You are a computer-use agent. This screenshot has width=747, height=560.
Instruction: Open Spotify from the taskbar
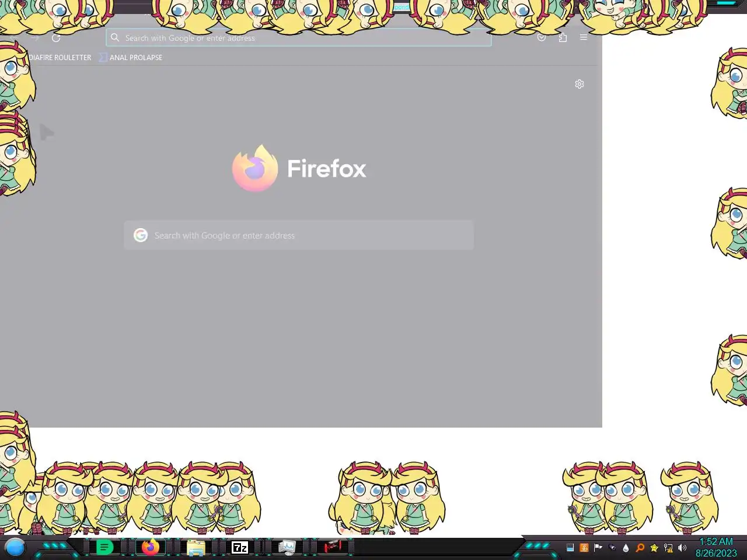pyautogui.click(x=104, y=547)
